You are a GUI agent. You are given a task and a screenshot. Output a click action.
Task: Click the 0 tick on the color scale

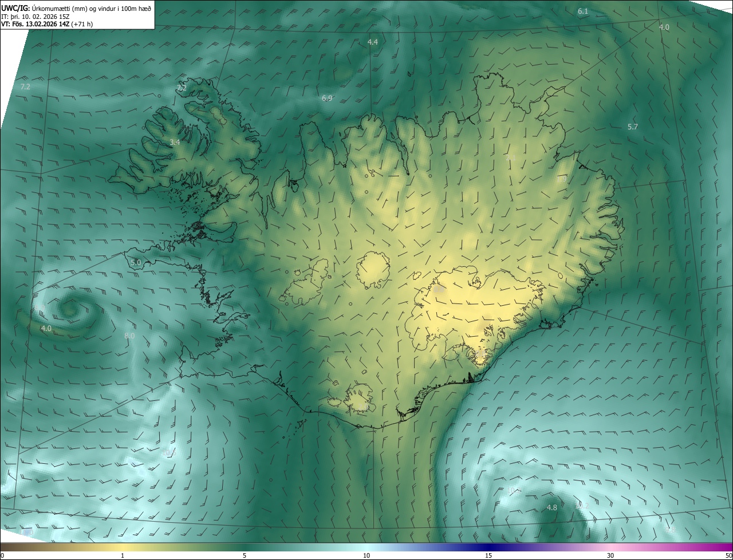point(2,555)
